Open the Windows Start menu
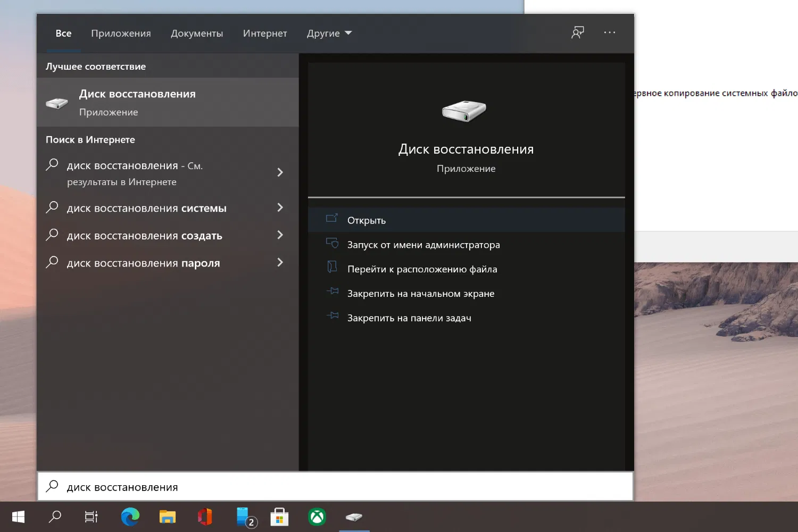 tap(18, 517)
